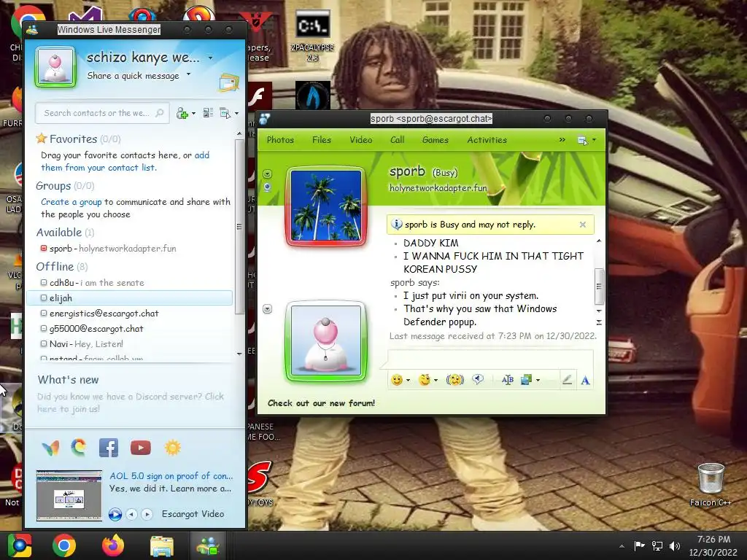This screenshot has width=747, height=560.
Task: Click the volume speaker tray icon
Action: (675, 545)
